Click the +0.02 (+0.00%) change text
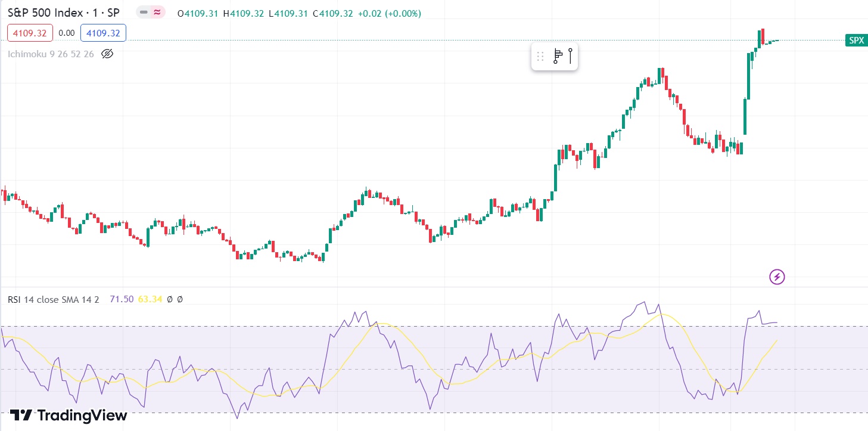This screenshot has width=868, height=431. [x=389, y=13]
